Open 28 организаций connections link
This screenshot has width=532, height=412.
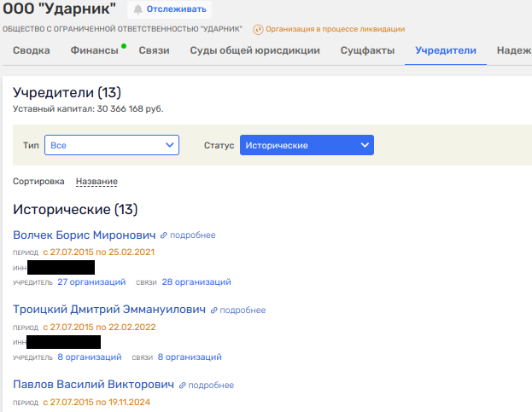point(196,281)
